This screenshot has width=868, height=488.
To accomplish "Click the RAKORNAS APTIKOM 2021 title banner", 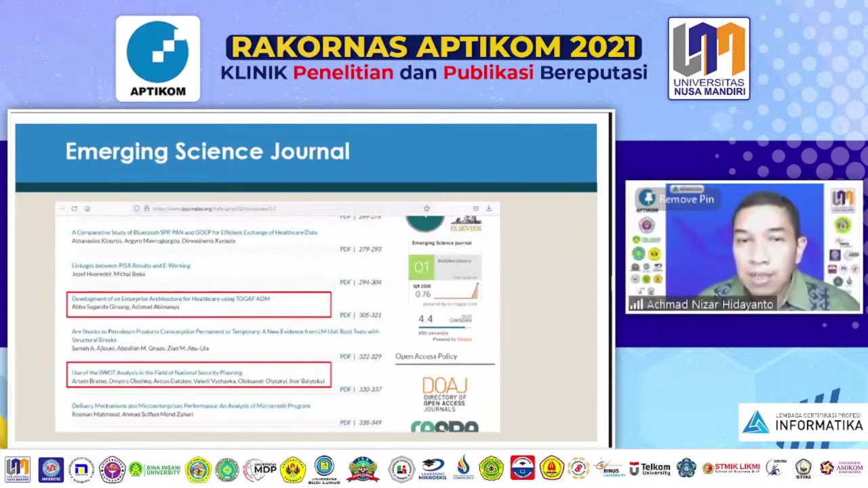I will [x=434, y=47].
